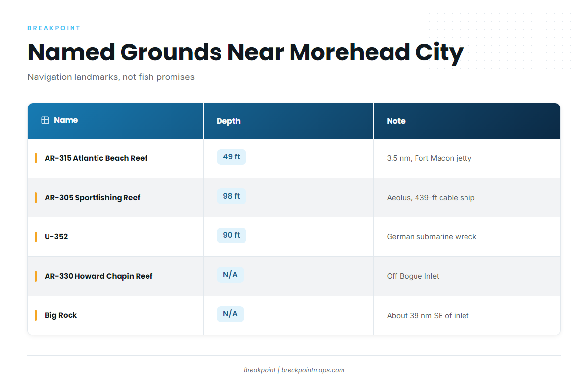
Task: Click the note '3.5 nm, Fort Macon jetty'
Action: 429,158
